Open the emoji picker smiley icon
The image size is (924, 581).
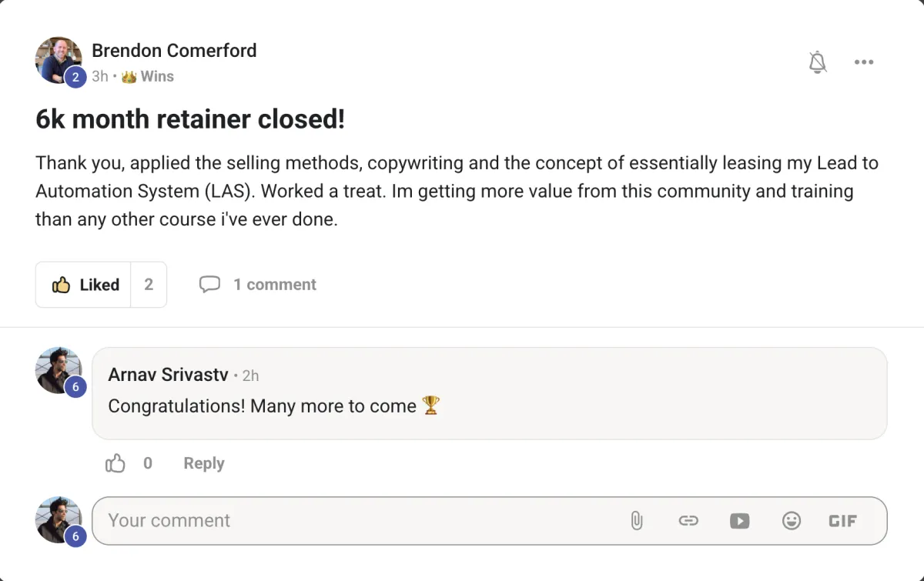tap(791, 521)
